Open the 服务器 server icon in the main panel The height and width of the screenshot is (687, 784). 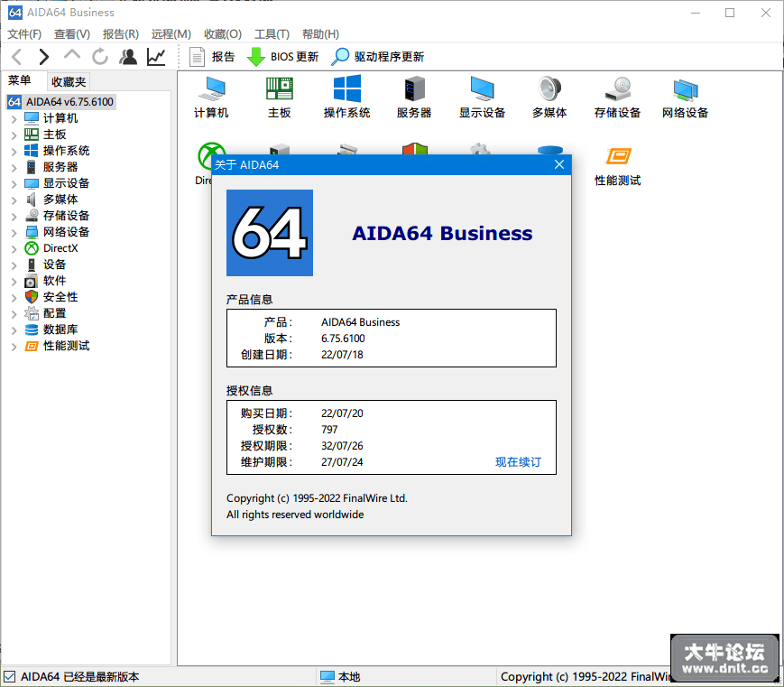[x=414, y=97]
